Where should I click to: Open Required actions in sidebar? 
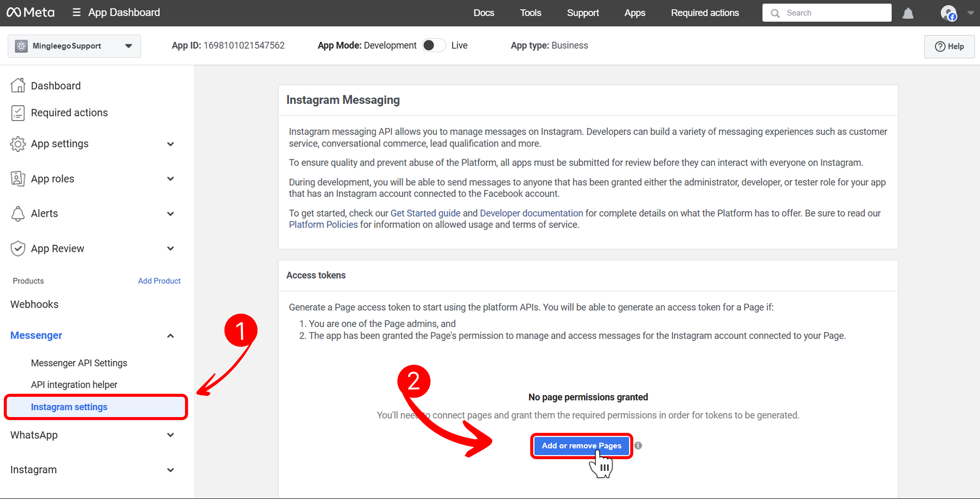pyautogui.click(x=69, y=113)
